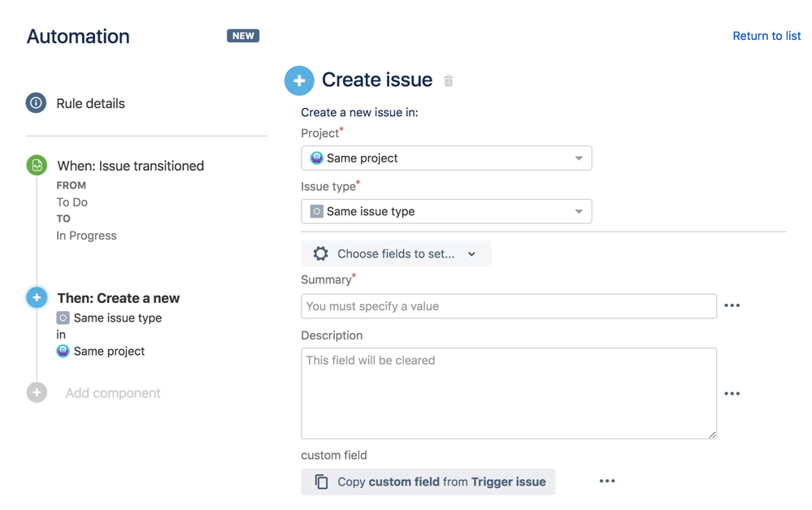Open the ellipsis menu beside Summary
This screenshot has width=812, height=510.
(x=732, y=305)
